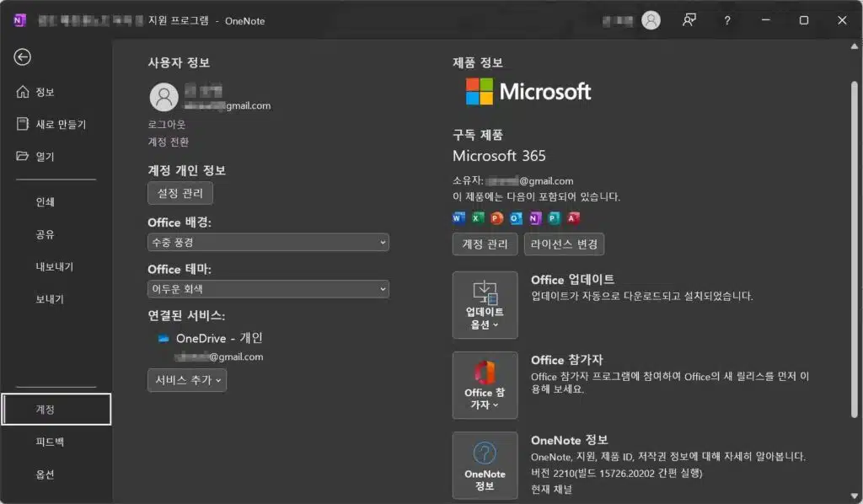Click 로그아웃 (Sign out) link

(x=167, y=125)
